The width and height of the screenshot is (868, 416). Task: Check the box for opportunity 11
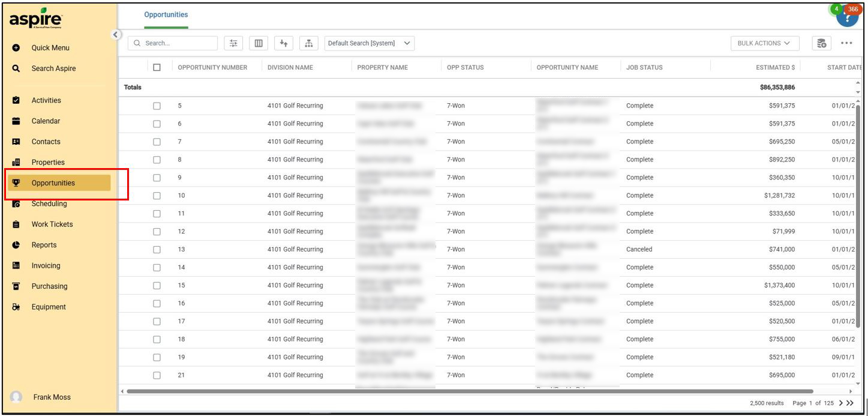coord(157,214)
